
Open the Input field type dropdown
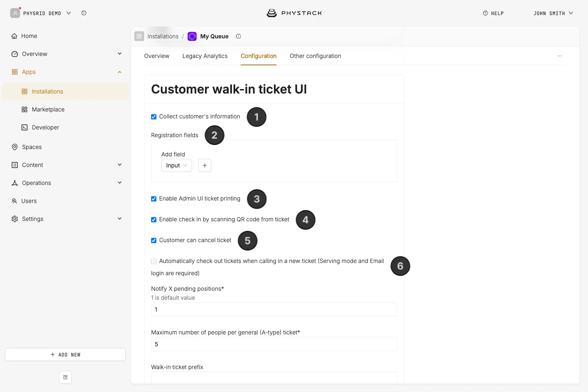(176, 165)
